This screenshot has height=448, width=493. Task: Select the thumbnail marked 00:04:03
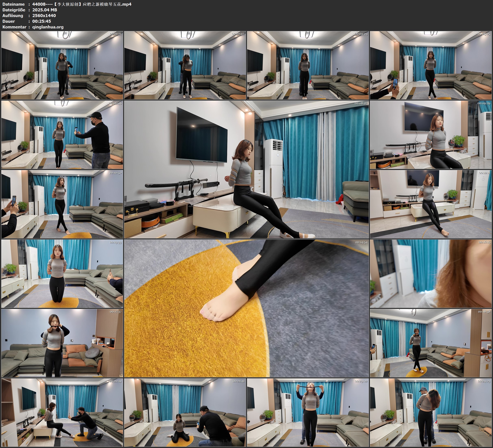[x=308, y=65]
